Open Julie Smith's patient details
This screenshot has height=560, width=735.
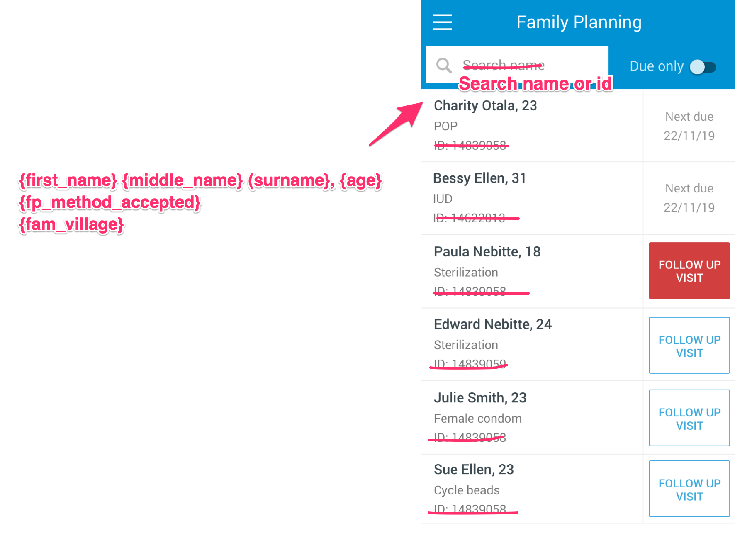(480, 397)
